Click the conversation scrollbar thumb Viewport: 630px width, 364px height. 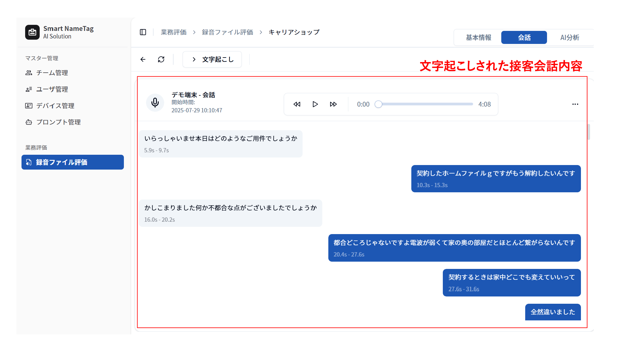point(589,132)
